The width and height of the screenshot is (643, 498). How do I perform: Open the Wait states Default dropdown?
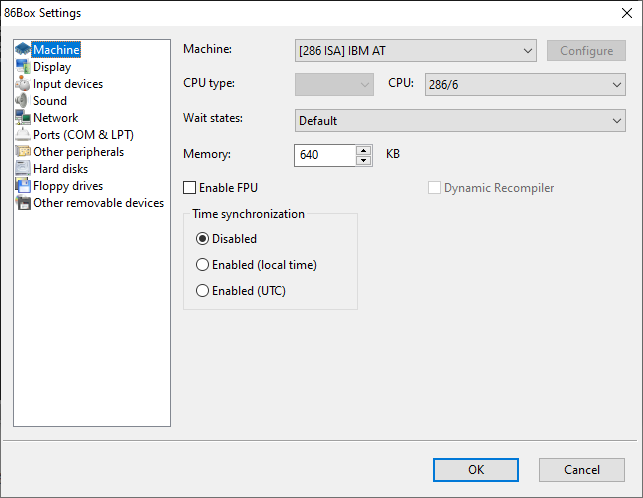click(460, 121)
